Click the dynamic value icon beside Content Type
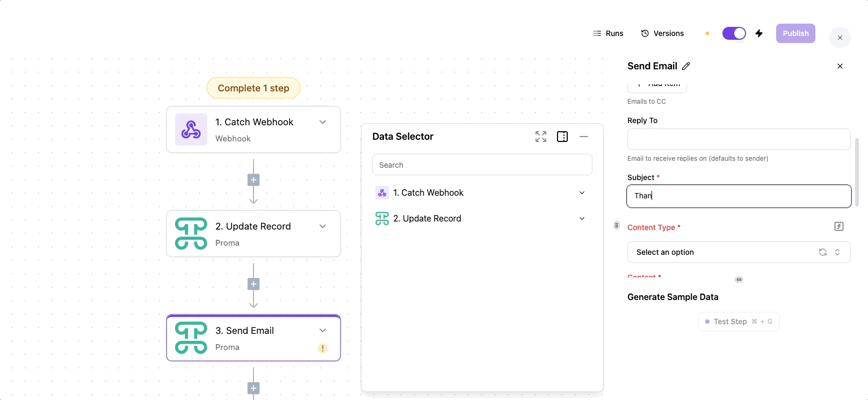Image resolution: width=868 pixels, height=400 pixels. (x=839, y=226)
